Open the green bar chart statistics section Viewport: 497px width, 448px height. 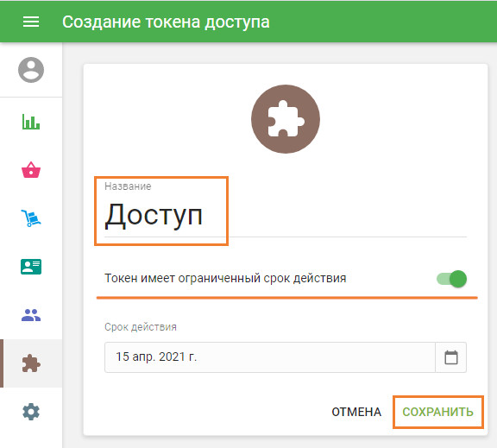(31, 122)
